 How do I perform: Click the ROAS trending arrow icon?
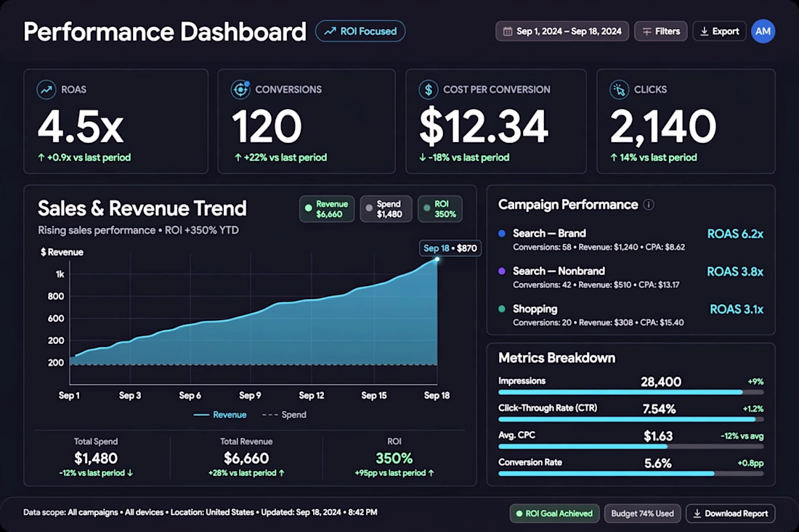46,90
